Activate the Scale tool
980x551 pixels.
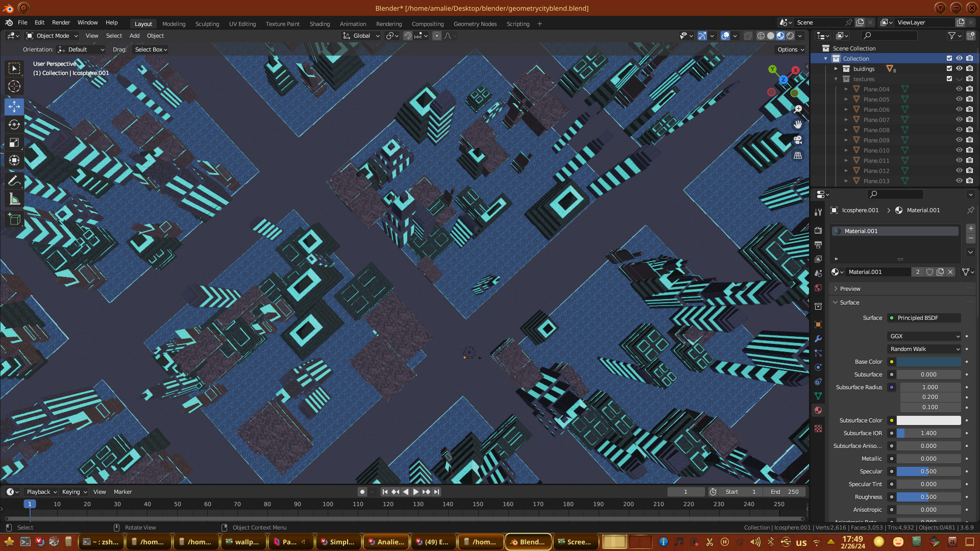(x=14, y=142)
